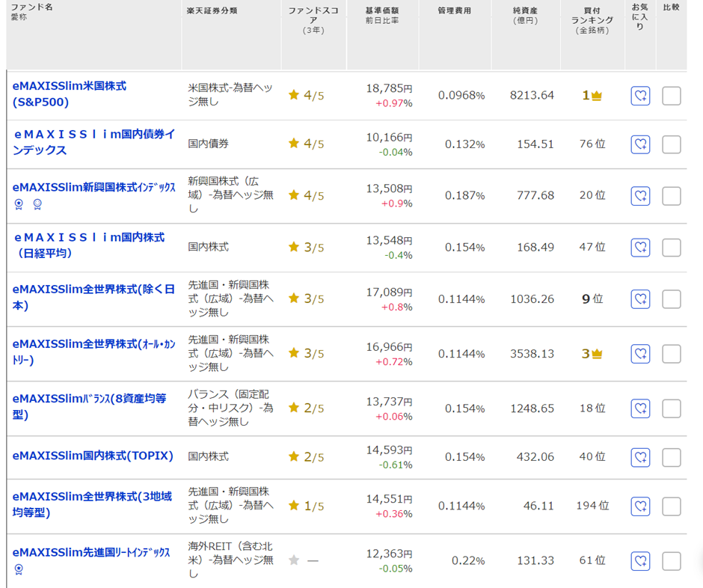Click the medal badge under 先進国リートインデックス
The width and height of the screenshot is (703, 588).
[19, 569]
